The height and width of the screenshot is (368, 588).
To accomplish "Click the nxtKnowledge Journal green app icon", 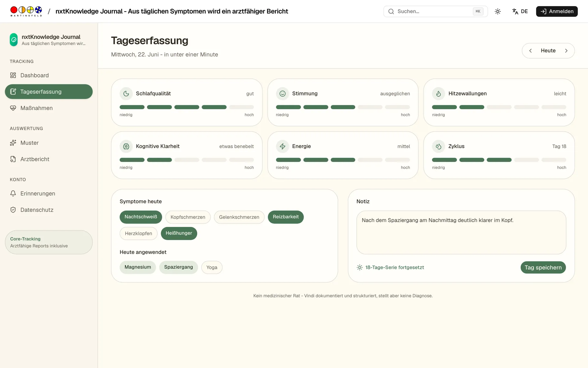I will click(13, 40).
